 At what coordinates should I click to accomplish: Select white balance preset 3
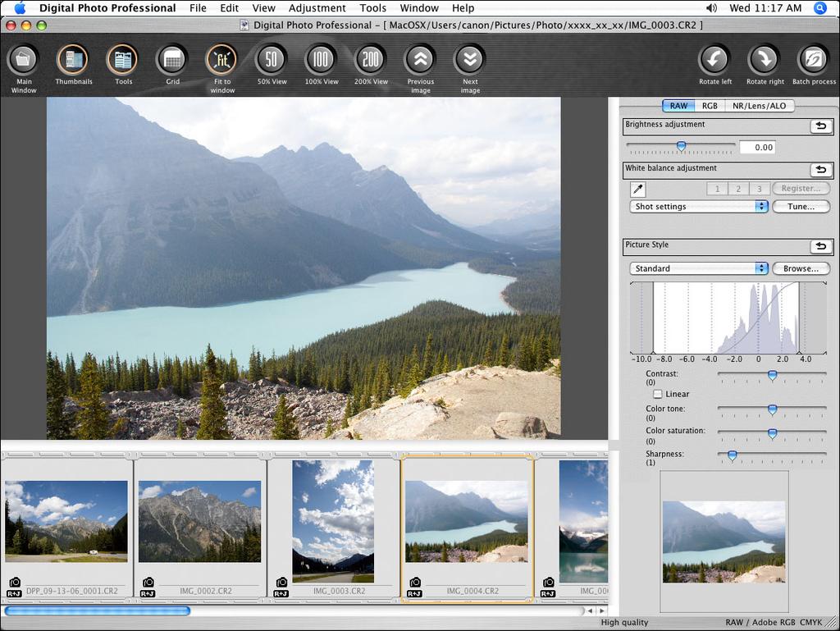(x=759, y=189)
